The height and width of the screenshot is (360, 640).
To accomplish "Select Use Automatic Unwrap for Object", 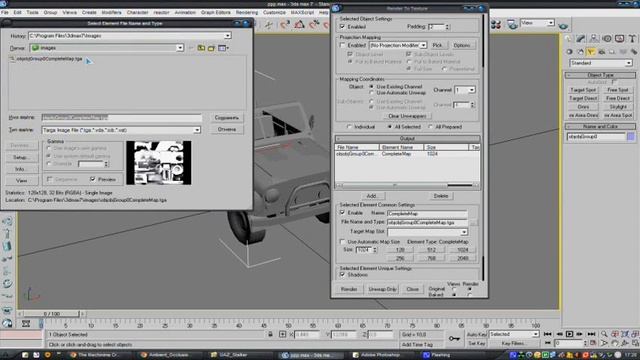I will click(x=371, y=93).
